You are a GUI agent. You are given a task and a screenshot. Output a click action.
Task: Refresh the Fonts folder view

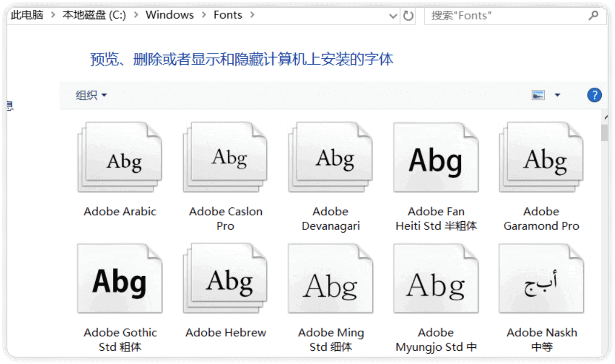[x=408, y=16]
